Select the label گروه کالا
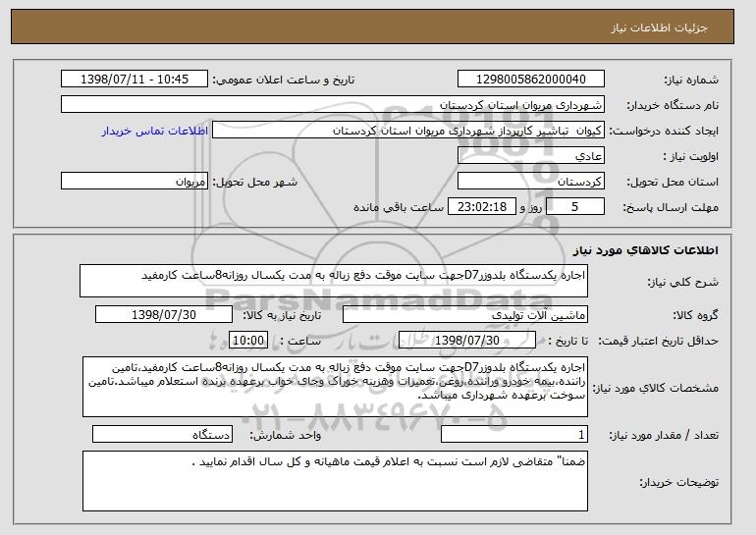This screenshot has height=535, width=756. tap(695, 315)
